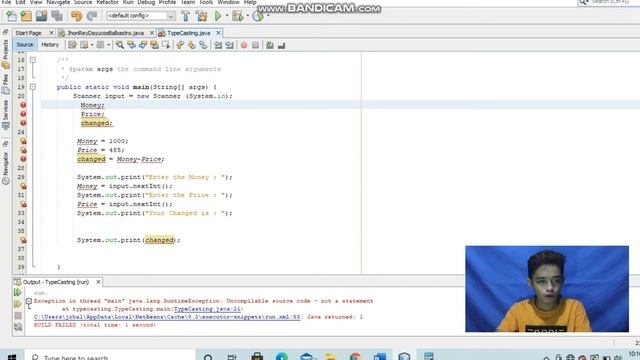Click the Comment lines icon
Viewport: 640px width, 360px height.
[x=270, y=45]
